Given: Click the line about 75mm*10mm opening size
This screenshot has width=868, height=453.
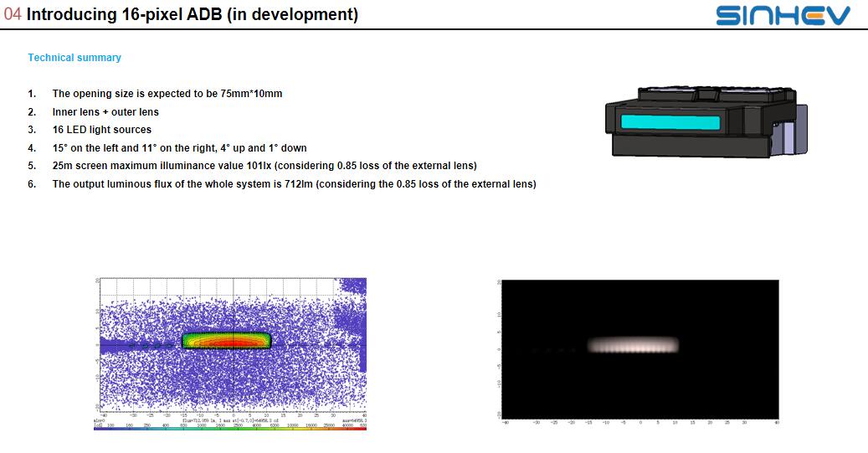Looking at the screenshot, I should 167,94.
